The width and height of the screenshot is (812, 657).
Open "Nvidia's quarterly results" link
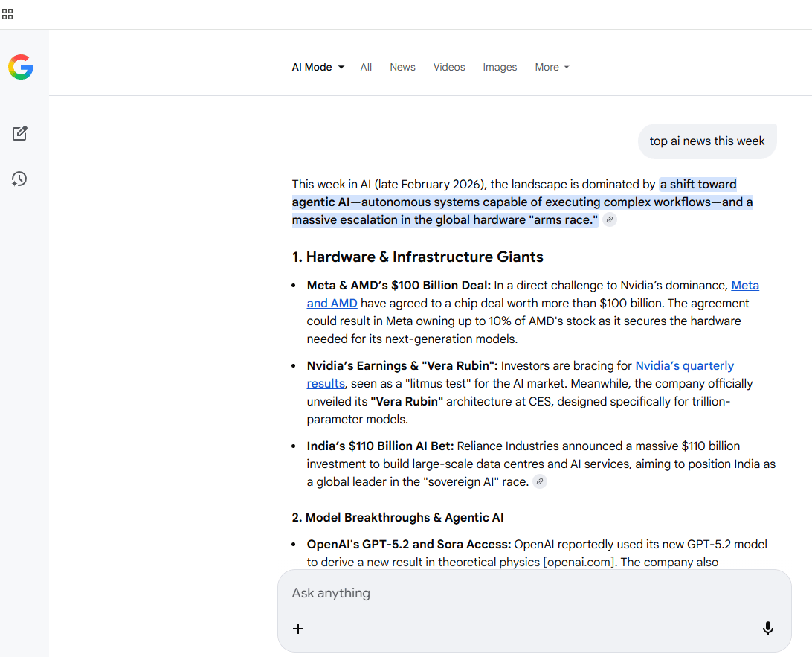click(684, 365)
